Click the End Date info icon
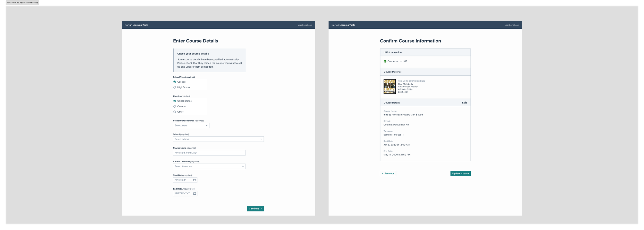Viewport: 644px width, 230px height. [193, 189]
